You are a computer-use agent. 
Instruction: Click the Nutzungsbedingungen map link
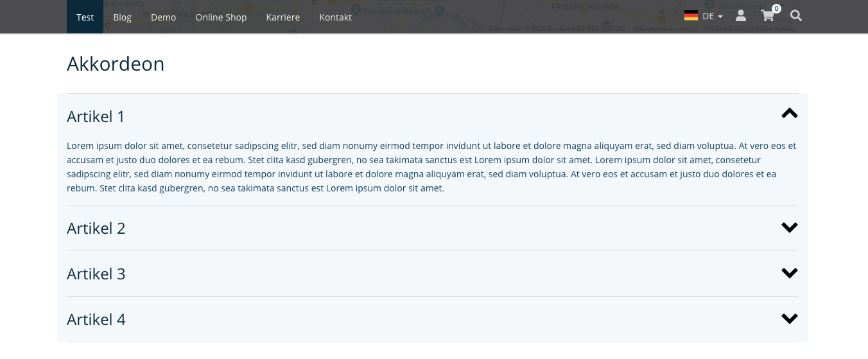tap(665, 28)
